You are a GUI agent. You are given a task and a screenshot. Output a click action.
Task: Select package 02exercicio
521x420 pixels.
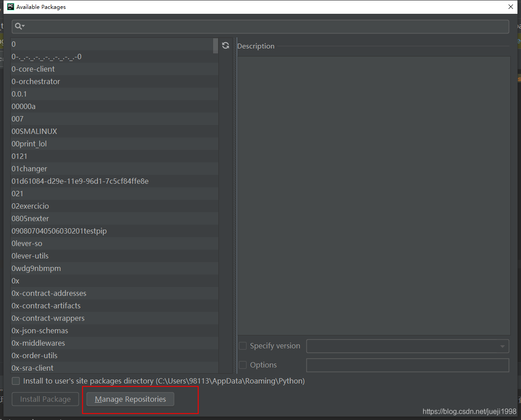(x=115, y=206)
